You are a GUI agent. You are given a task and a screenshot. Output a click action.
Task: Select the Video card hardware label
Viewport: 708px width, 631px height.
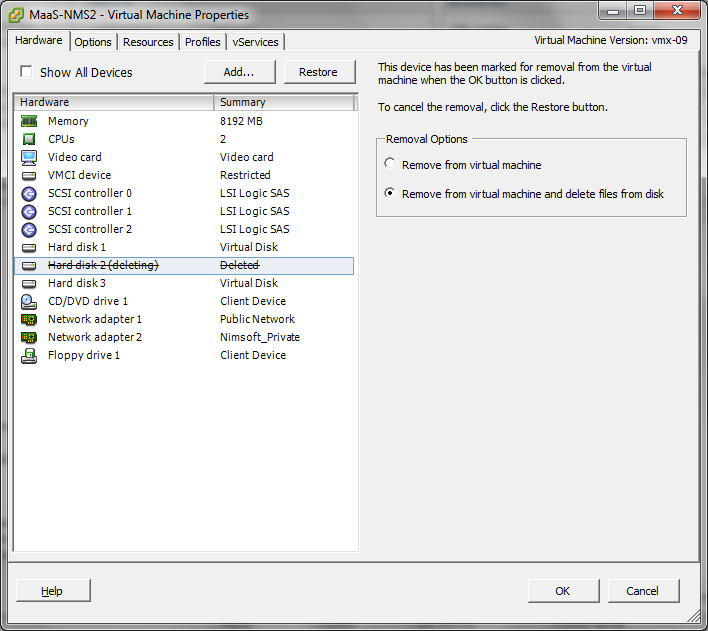coord(75,157)
